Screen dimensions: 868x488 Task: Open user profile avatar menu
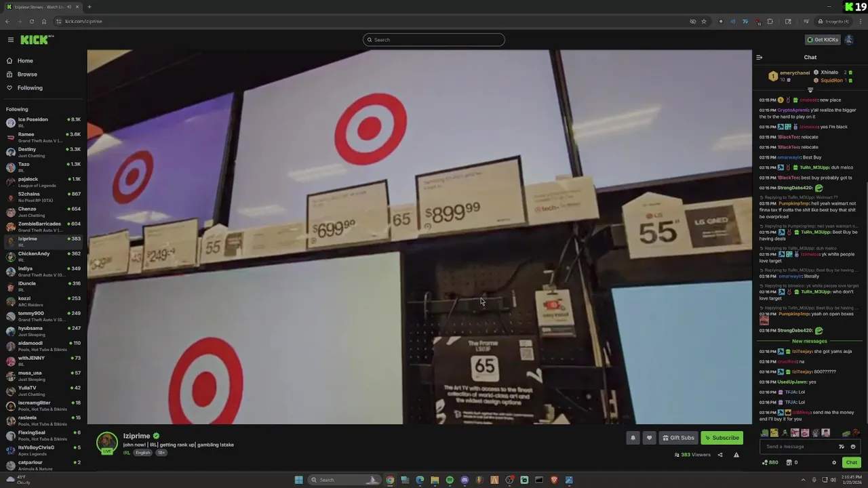849,39
